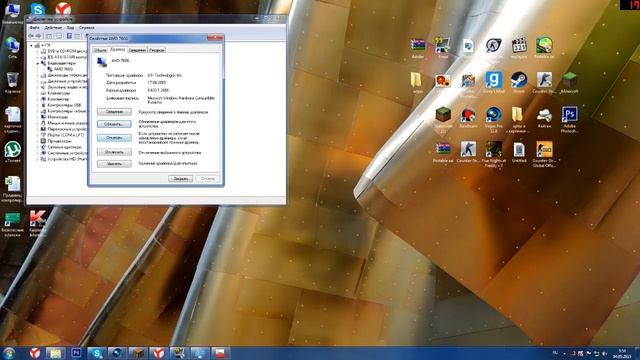Switch to Minecraft in the taskbar
The height and width of the screenshot is (360, 640).
138,353
